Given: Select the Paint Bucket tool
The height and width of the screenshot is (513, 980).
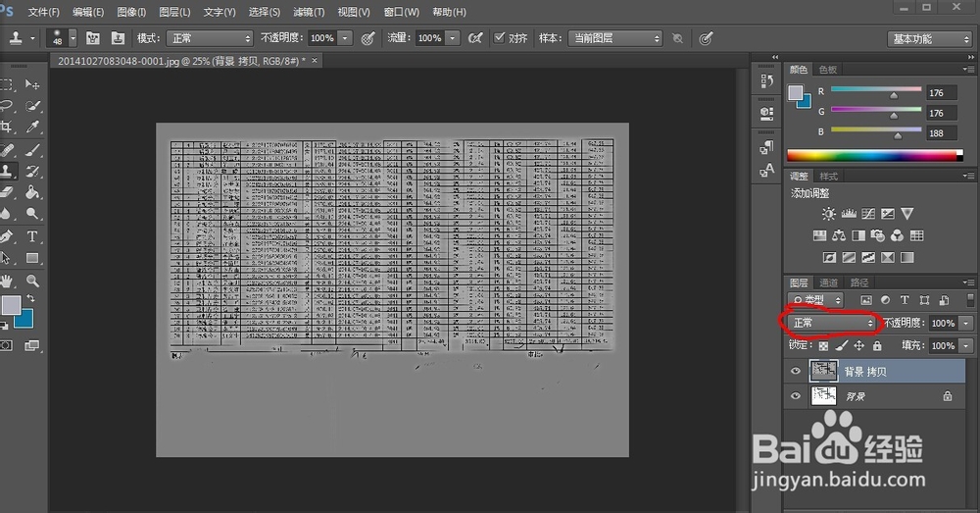Looking at the screenshot, I should point(32,192).
